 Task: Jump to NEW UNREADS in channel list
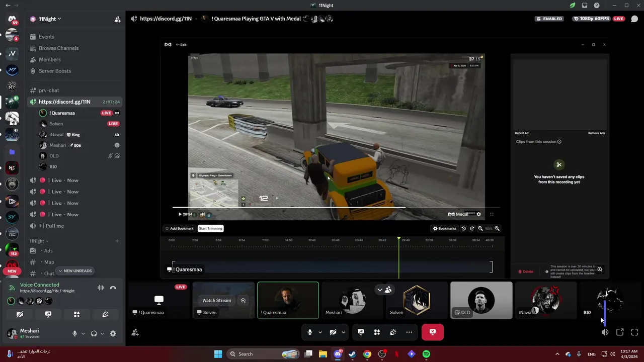[x=75, y=271]
